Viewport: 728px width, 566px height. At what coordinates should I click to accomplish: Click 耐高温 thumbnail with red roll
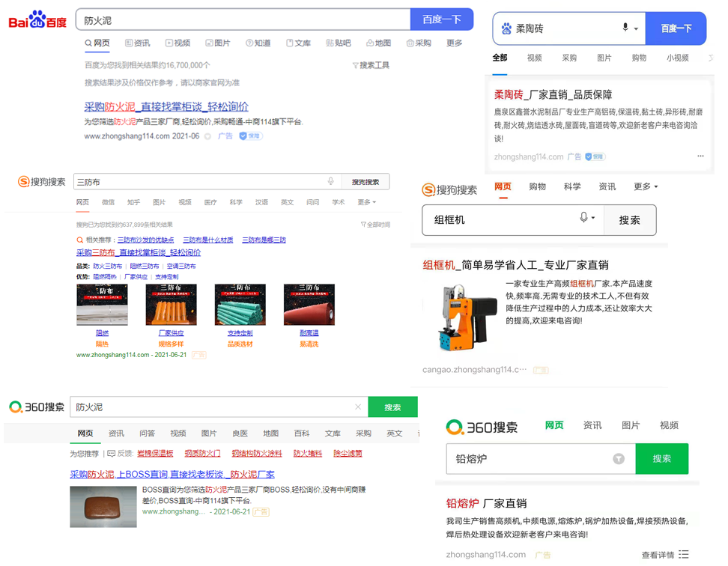point(309,305)
